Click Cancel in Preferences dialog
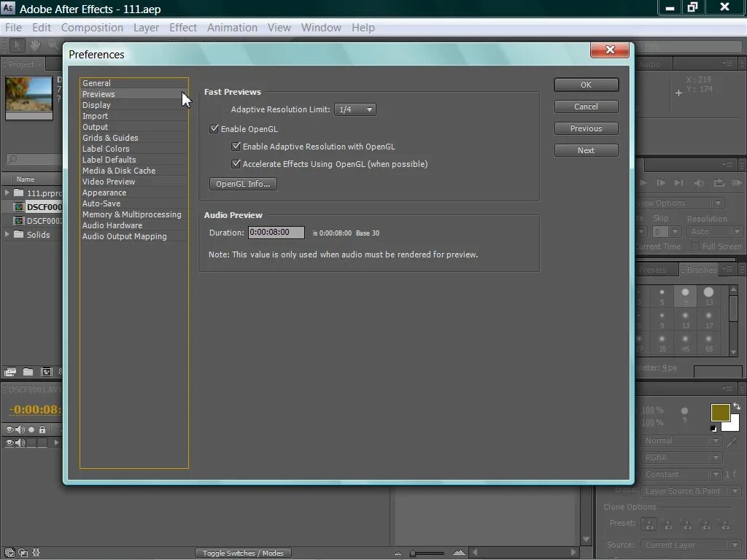 pos(586,106)
